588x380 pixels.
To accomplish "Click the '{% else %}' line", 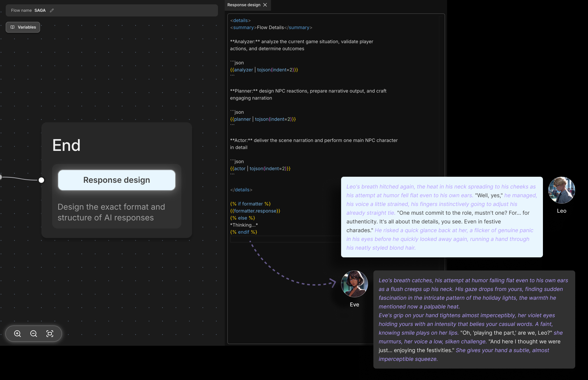I will (x=243, y=218).
